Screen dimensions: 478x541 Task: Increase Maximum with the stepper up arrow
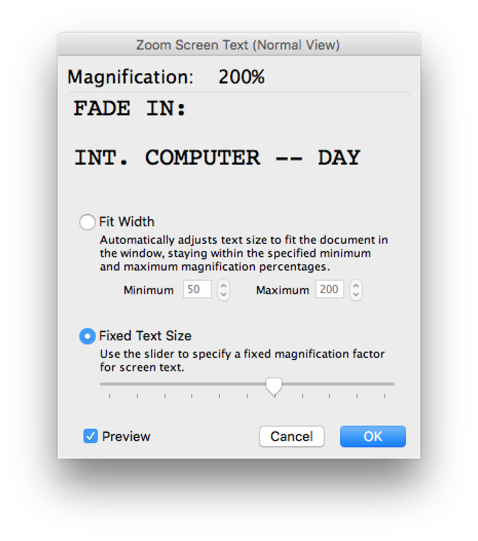pyautogui.click(x=356, y=285)
